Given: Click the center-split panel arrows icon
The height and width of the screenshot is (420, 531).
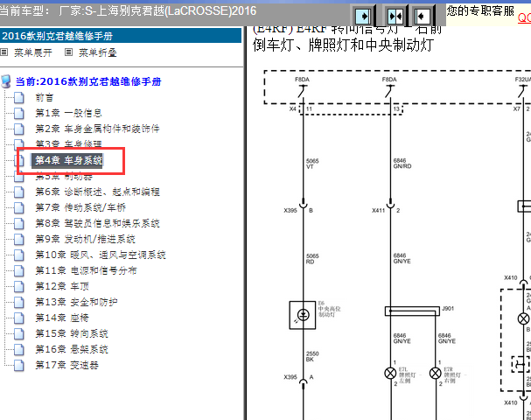Looking at the screenshot, I should (x=395, y=16).
